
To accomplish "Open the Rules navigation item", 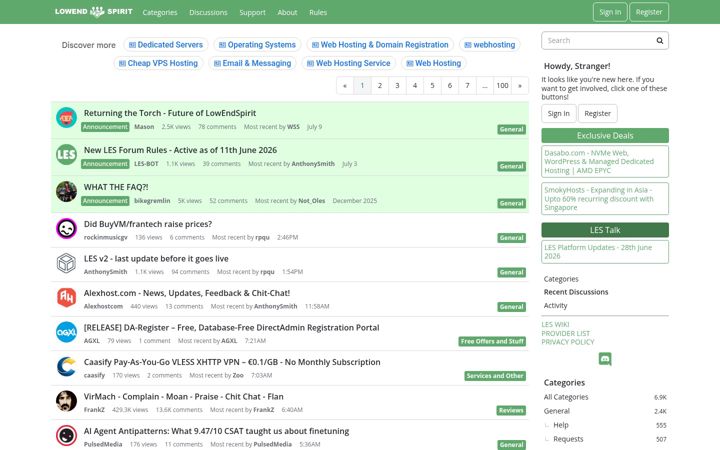I will pos(318,12).
